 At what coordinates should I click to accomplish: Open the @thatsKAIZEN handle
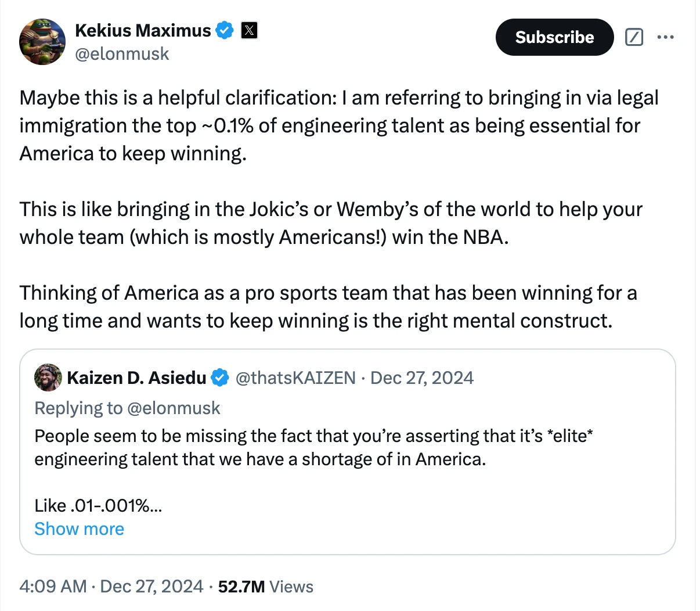coord(295,378)
